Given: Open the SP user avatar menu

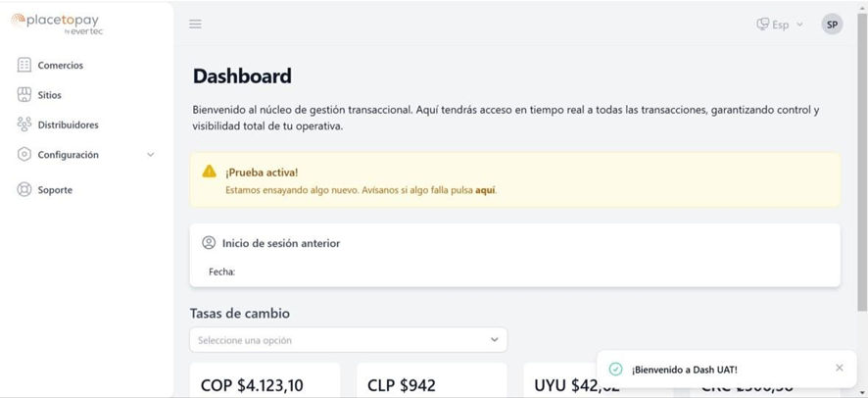Looking at the screenshot, I should (832, 25).
